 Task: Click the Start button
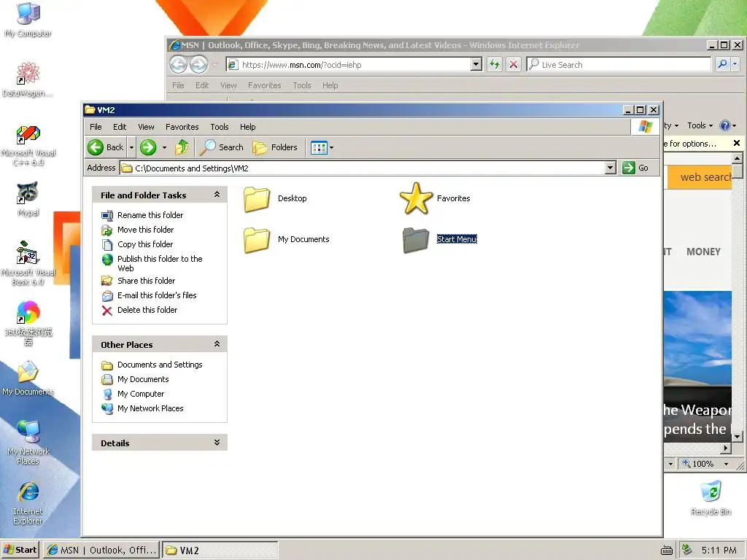pos(20,550)
